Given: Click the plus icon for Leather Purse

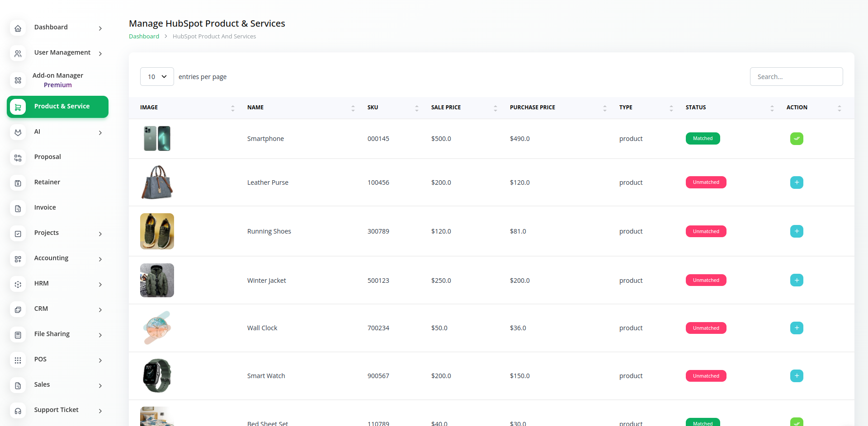Looking at the screenshot, I should point(797,183).
